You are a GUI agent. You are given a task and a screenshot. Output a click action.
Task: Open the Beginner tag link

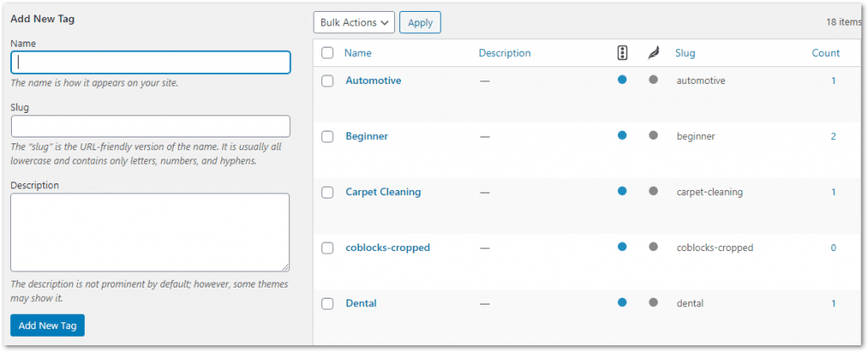tap(366, 136)
